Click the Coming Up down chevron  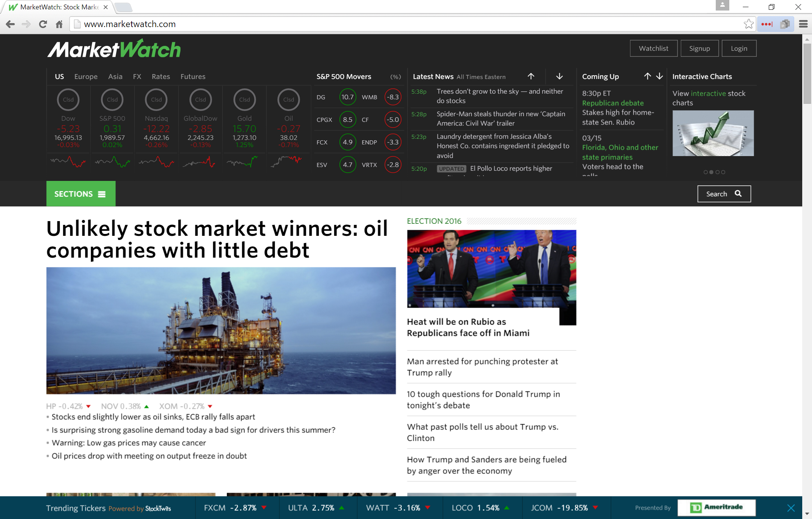[x=659, y=76]
